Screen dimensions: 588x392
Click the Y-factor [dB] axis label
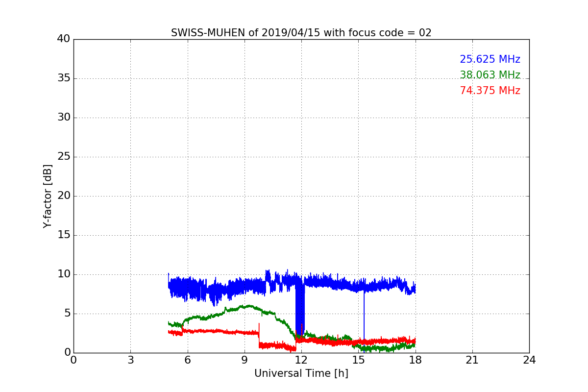coord(48,196)
